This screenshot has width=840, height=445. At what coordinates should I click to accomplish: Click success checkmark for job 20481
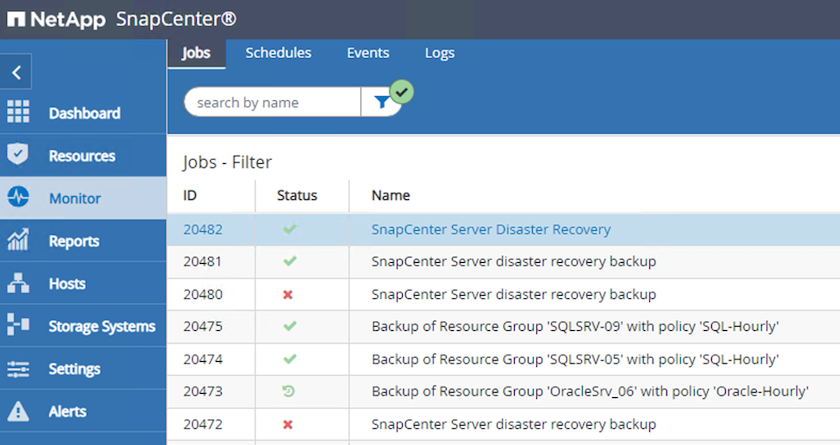pos(290,261)
